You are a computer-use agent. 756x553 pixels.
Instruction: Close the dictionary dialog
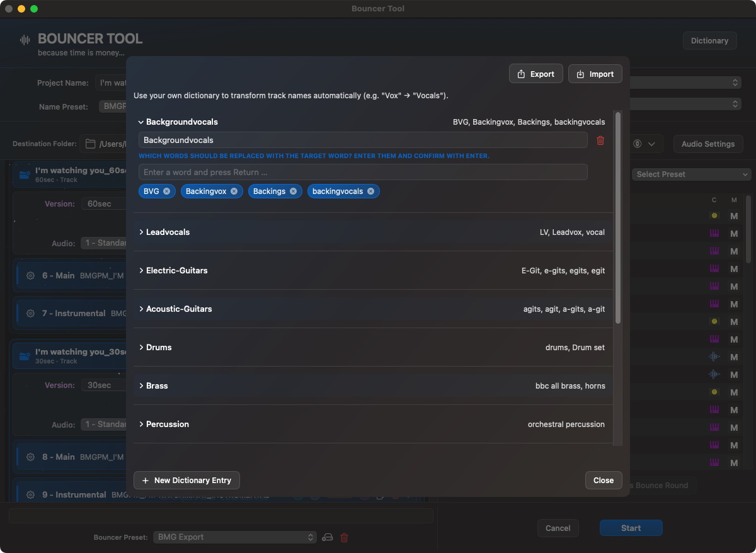tap(604, 481)
